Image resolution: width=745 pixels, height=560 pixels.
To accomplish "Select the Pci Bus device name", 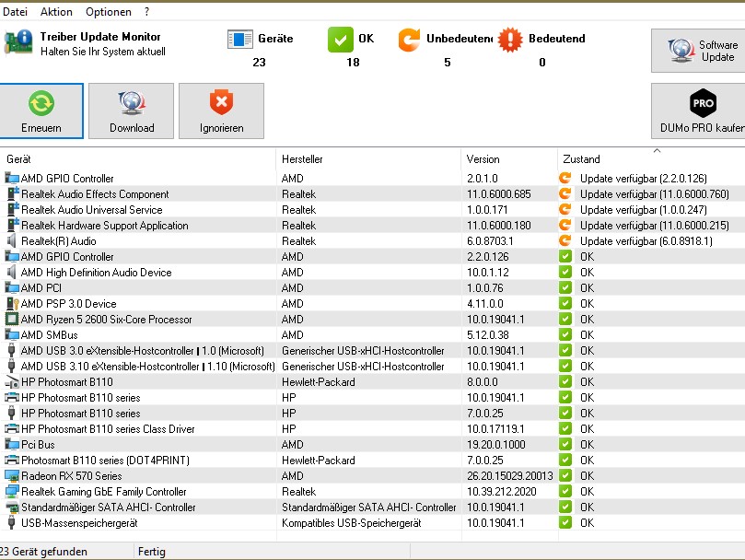I will click(x=38, y=445).
